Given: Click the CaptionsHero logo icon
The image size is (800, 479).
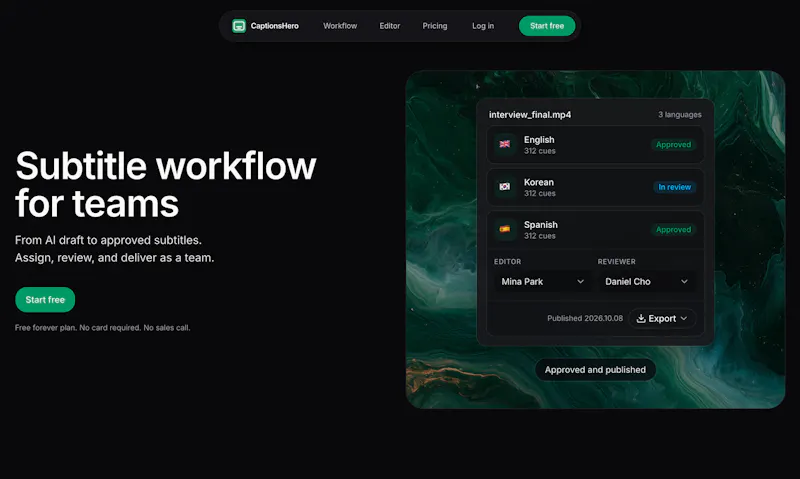Looking at the screenshot, I should [239, 26].
